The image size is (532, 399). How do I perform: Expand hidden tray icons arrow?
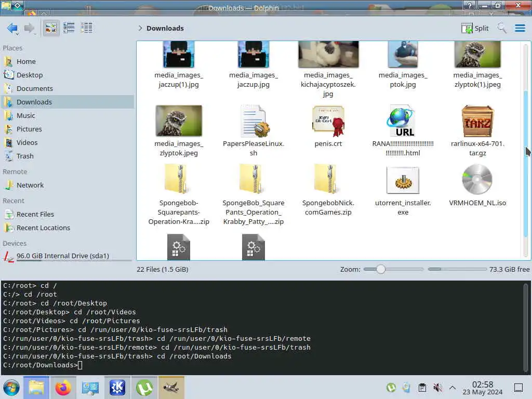coord(453,388)
